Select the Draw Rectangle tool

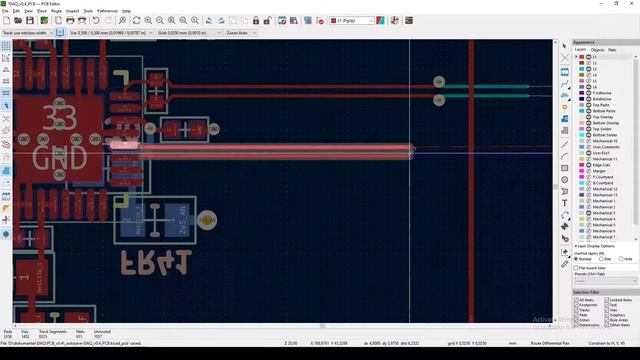(565, 168)
